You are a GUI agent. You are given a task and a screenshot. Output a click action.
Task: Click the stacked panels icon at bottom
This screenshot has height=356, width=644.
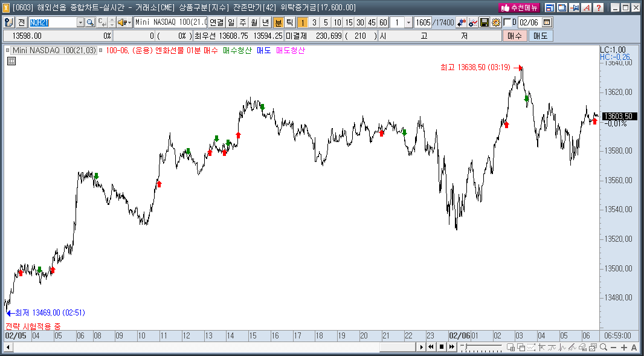[521, 347]
